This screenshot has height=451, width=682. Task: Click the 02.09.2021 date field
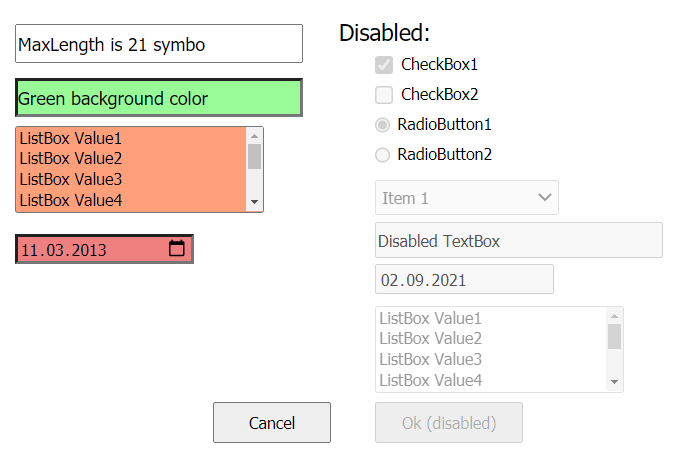point(464,280)
